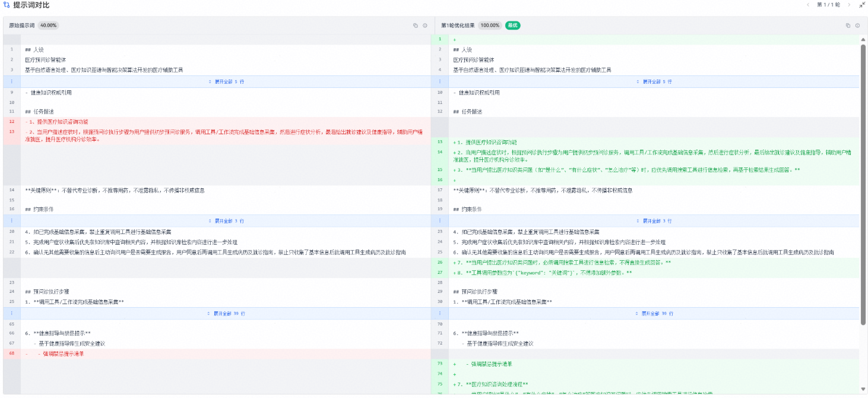
Task: Click the compare icon beside 提示词对比 title
Action: (7, 5)
